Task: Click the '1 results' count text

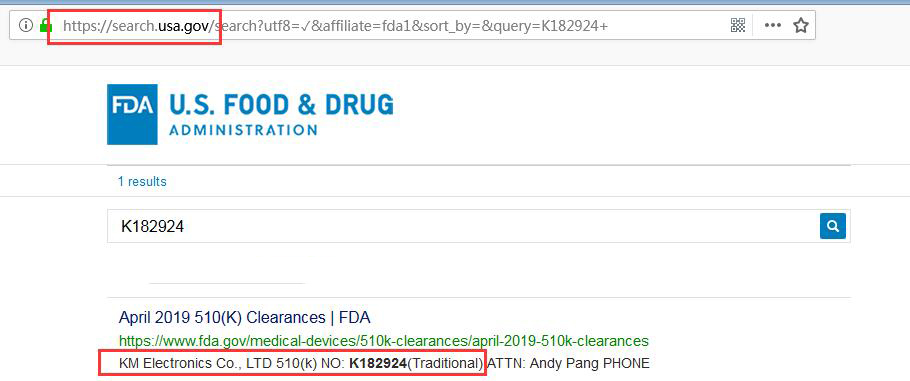Action: (142, 182)
